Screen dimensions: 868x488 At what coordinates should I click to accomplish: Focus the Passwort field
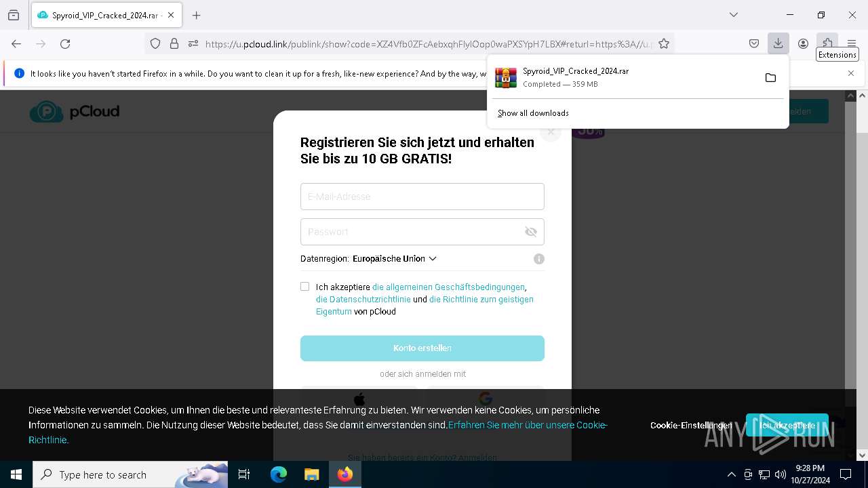[x=422, y=232]
